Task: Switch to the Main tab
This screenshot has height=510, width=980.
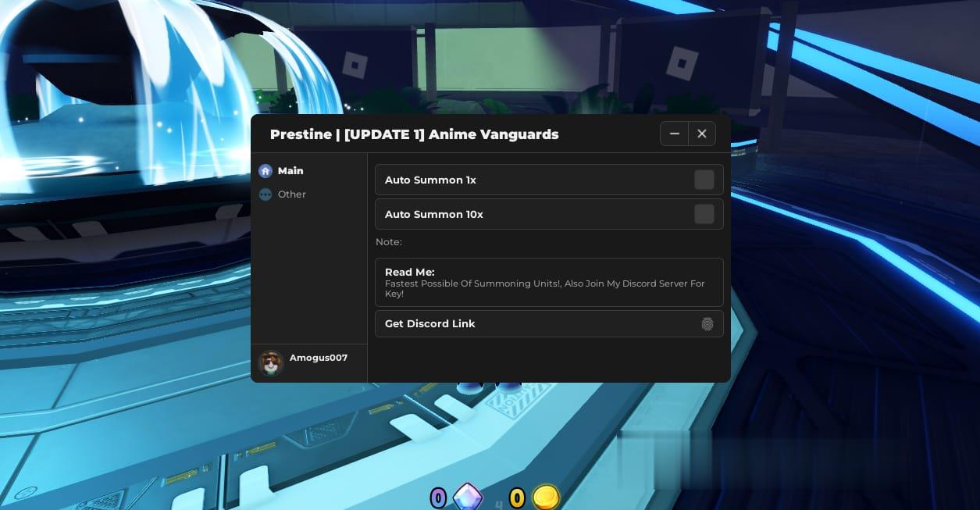Action: click(290, 171)
